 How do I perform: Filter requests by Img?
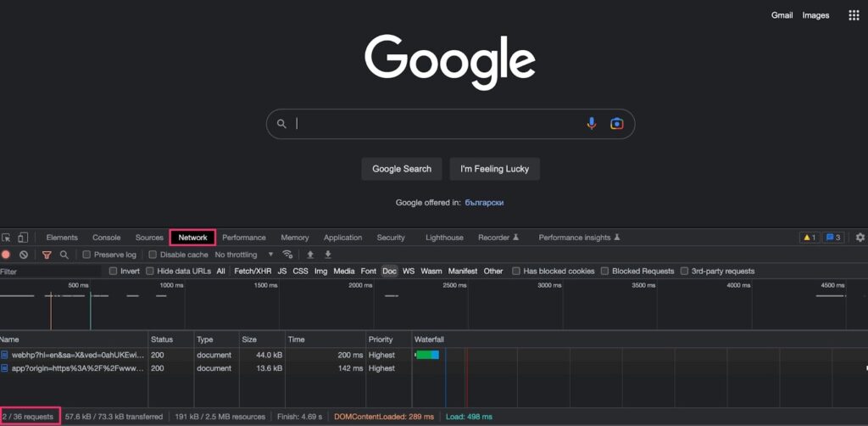[321, 271]
